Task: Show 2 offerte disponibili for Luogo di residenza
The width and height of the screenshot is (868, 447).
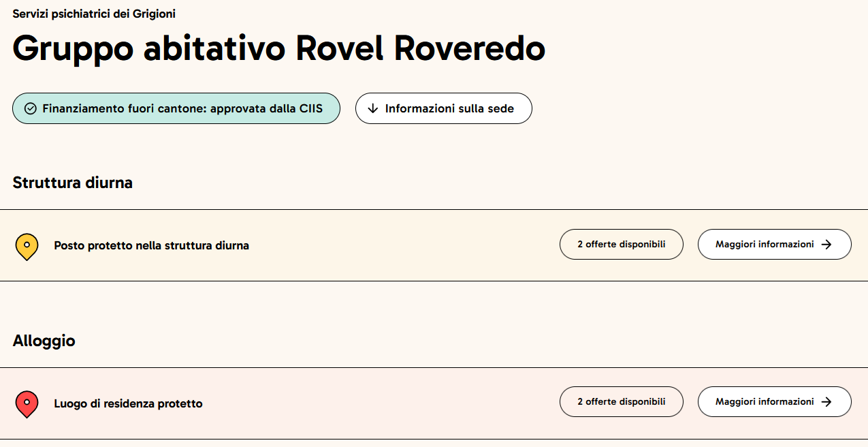Action: tap(621, 402)
